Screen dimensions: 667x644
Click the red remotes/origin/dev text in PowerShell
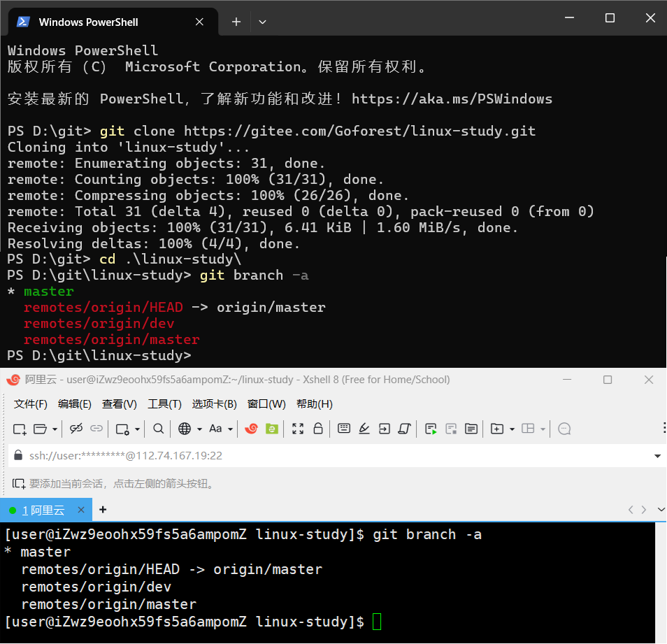pyautogui.click(x=99, y=324)
